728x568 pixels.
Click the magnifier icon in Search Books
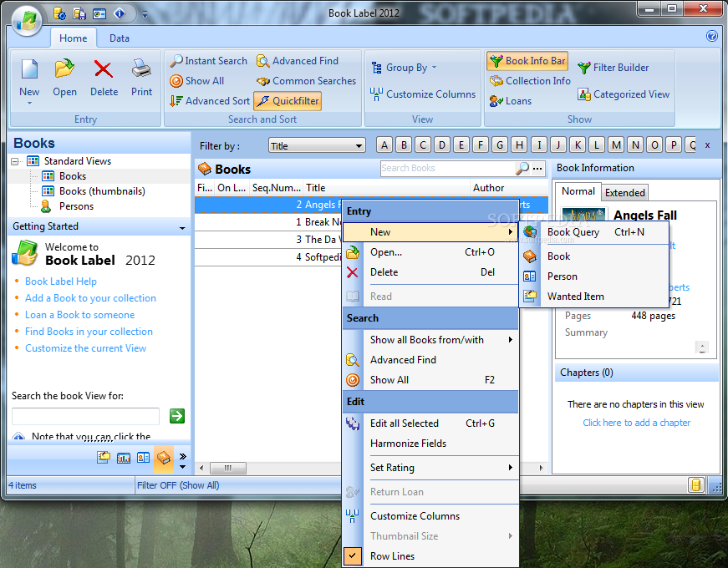tap(522, 168)
